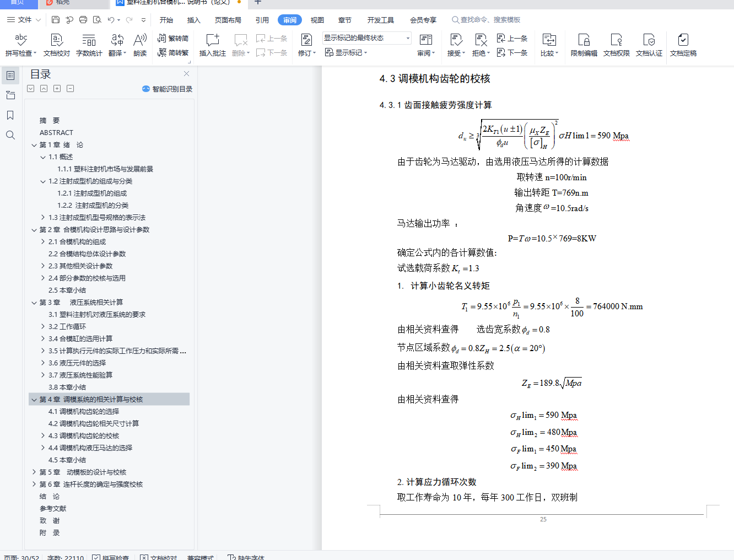
Task: Save the document with the save icon
Action: [56, 20]
